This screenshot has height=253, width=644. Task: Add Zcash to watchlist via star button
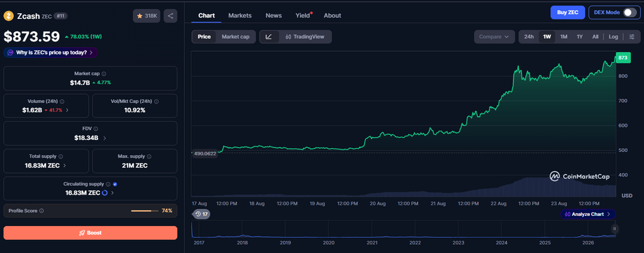[x=147, y=16]
